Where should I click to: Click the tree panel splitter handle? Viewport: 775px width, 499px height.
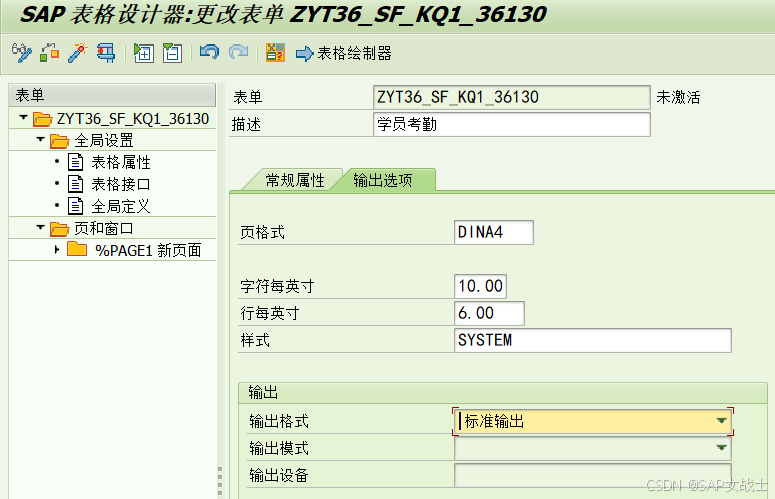220,481
